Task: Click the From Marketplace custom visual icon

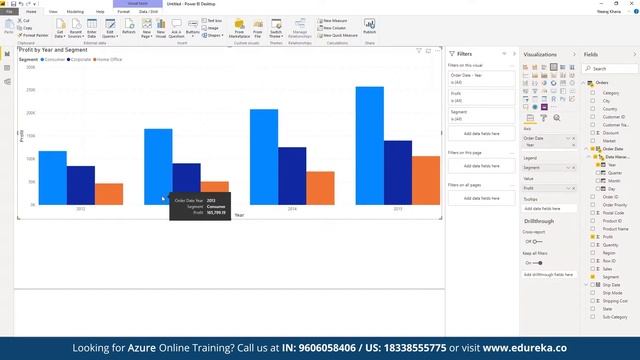Action: click(x=239, y=28)
